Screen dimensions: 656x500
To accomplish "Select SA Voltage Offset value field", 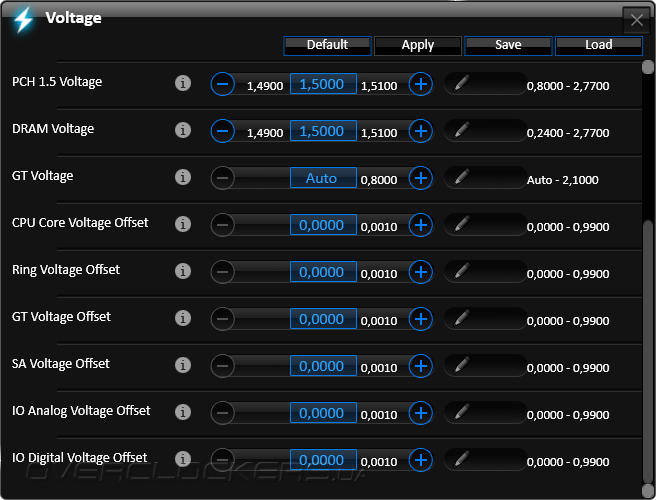I will point(323,366).
